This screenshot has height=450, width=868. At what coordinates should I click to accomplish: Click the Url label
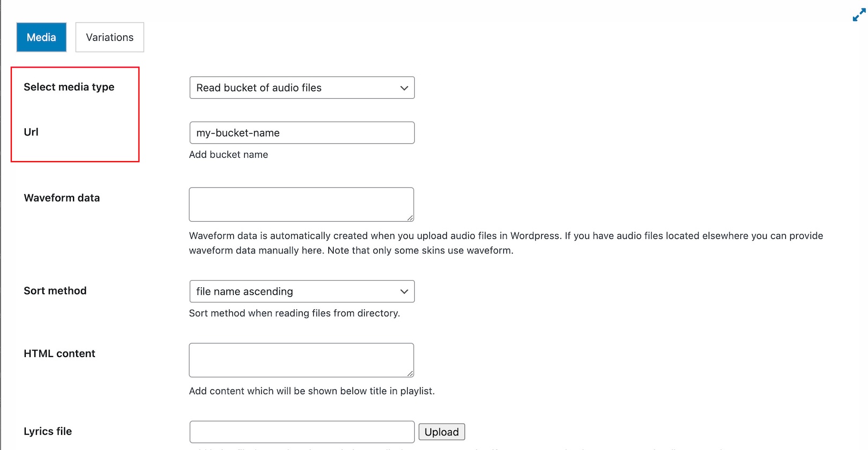[x=31, y=132]
